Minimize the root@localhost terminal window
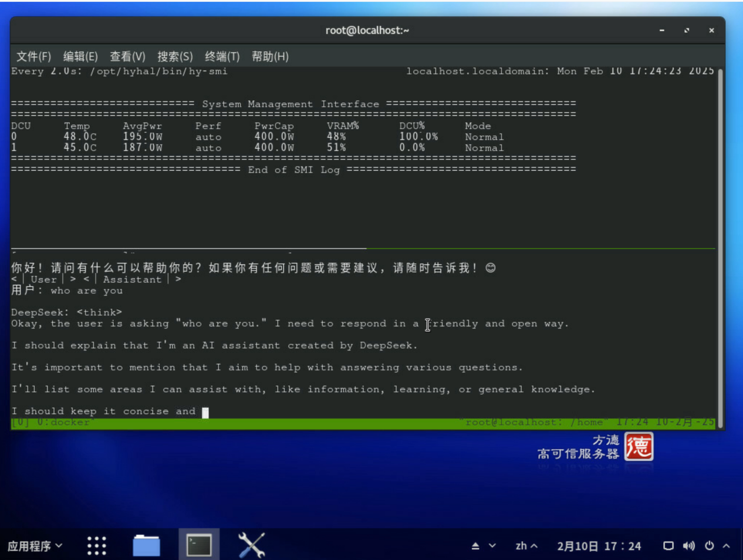Viewport: 743px width, 560px height. point(662,31)
